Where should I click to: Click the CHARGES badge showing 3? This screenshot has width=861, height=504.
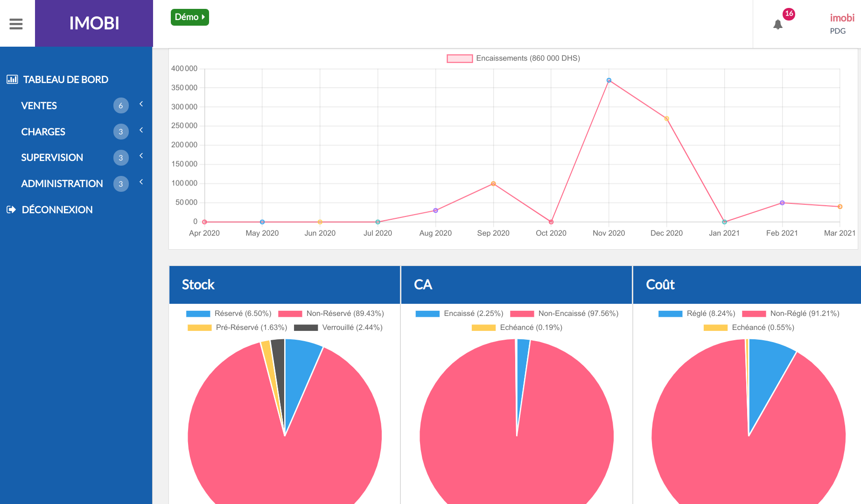pos(121,132)
